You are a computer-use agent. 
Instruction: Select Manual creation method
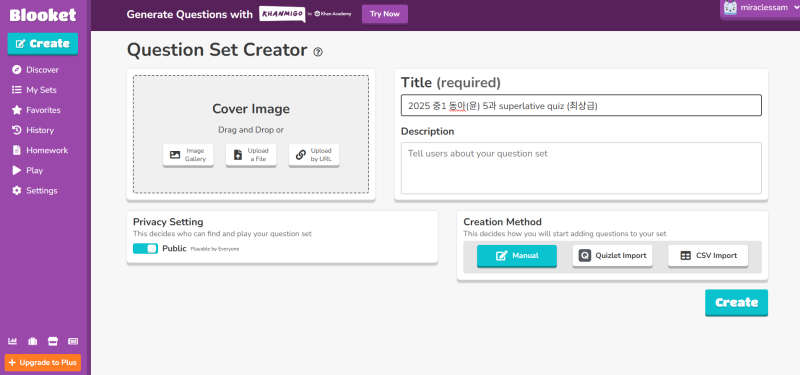pos(517,256)
